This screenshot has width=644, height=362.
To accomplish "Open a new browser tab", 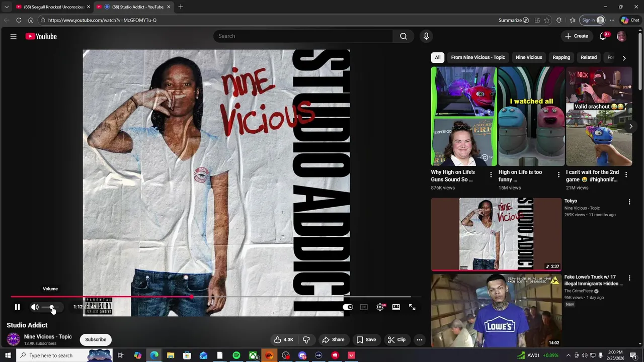I will (181, 7).
